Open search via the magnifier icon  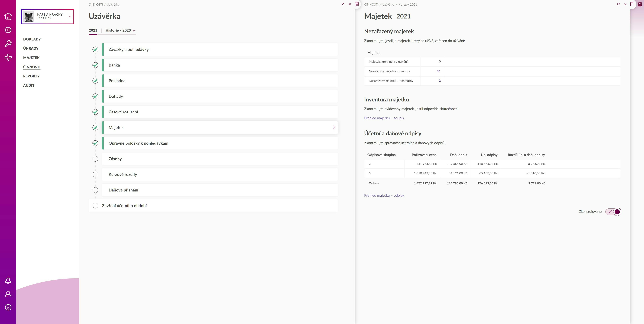pyautogui.click(x=8, y=44)
